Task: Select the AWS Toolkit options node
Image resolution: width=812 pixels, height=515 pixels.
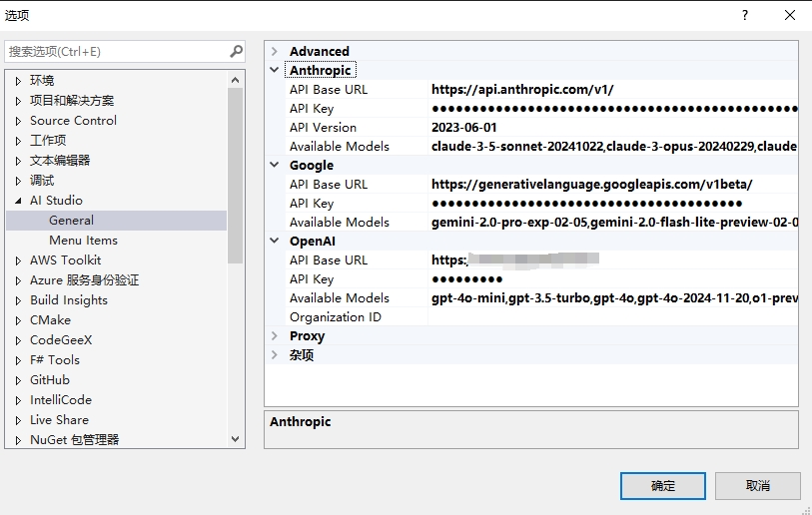Action: click(x=65, y=260)
